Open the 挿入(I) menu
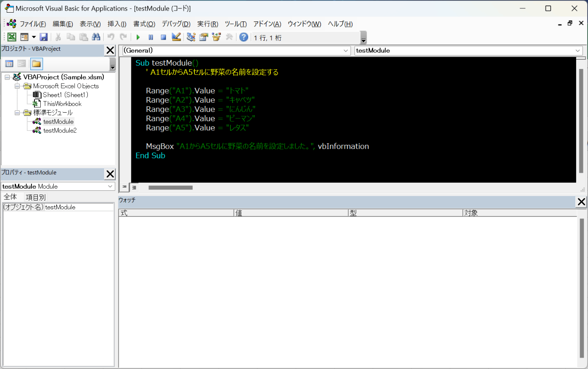588x369 pixels. click(x=117, y=24)
